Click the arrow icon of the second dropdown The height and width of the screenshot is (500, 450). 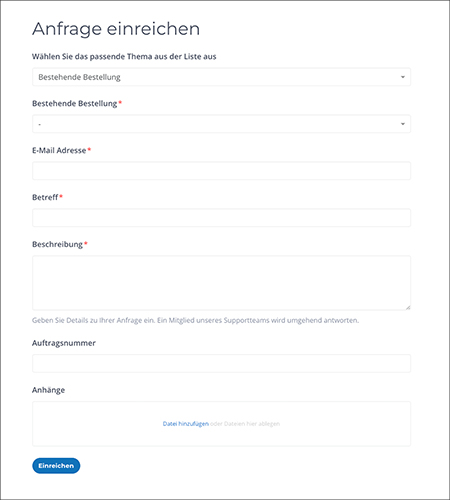point(403,124)
